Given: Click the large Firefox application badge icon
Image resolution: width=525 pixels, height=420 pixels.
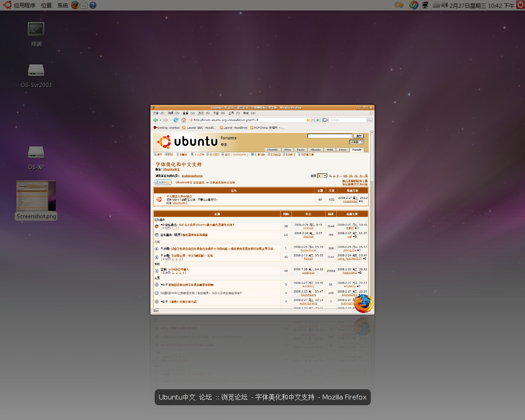Looking at the screenshot, I should 363,304.
